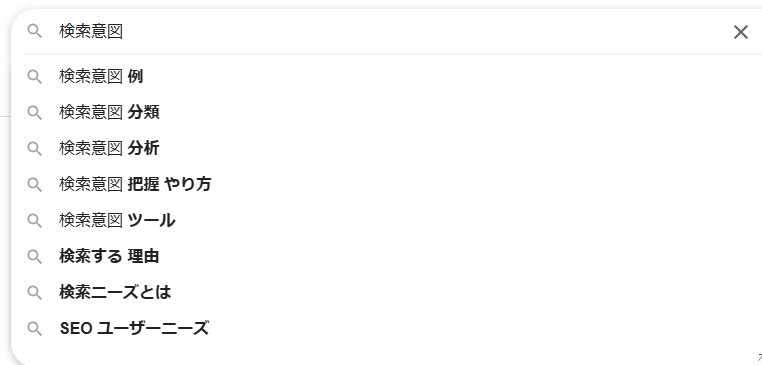Image resolution: width=762 pixels, height=365 pixels.
Task: Focus the search input containing 検索意図
Action: click(391, 32)
